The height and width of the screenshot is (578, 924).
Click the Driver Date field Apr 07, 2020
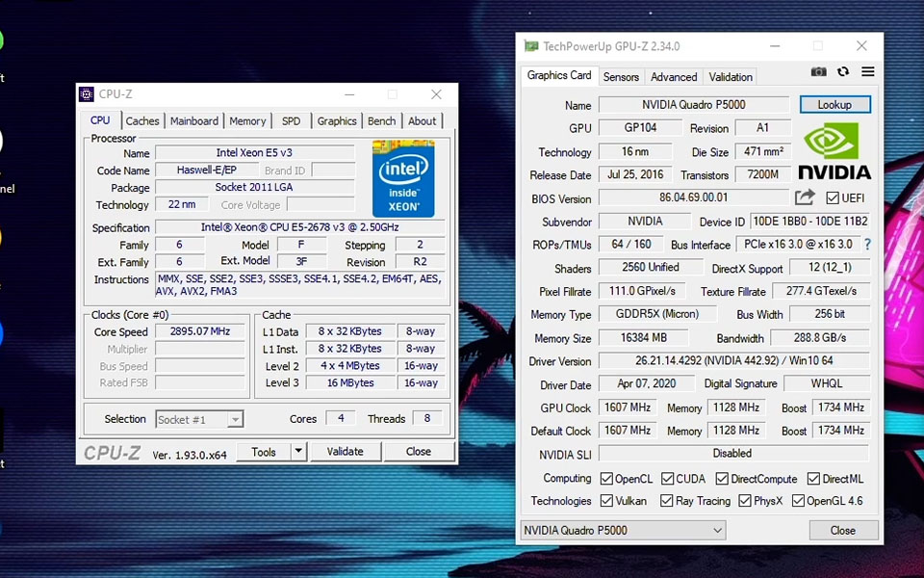tap(647, 383)
